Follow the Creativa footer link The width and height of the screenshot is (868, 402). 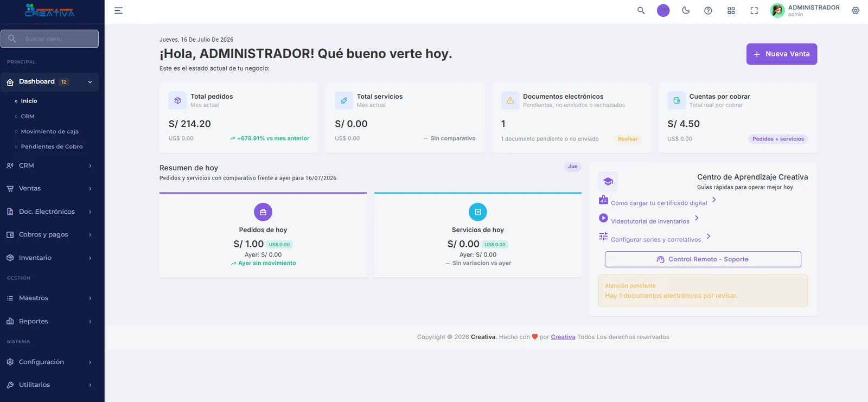pyautogui.click(x=563, y=337)
